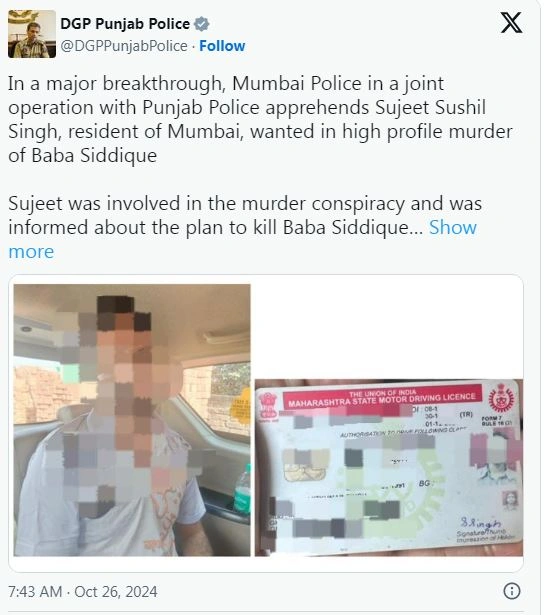The height and width of the screenshot is (615, 545).
Task: Click the first paragraph about the Mumbai Police breakthrough
Action: point(260,119)
